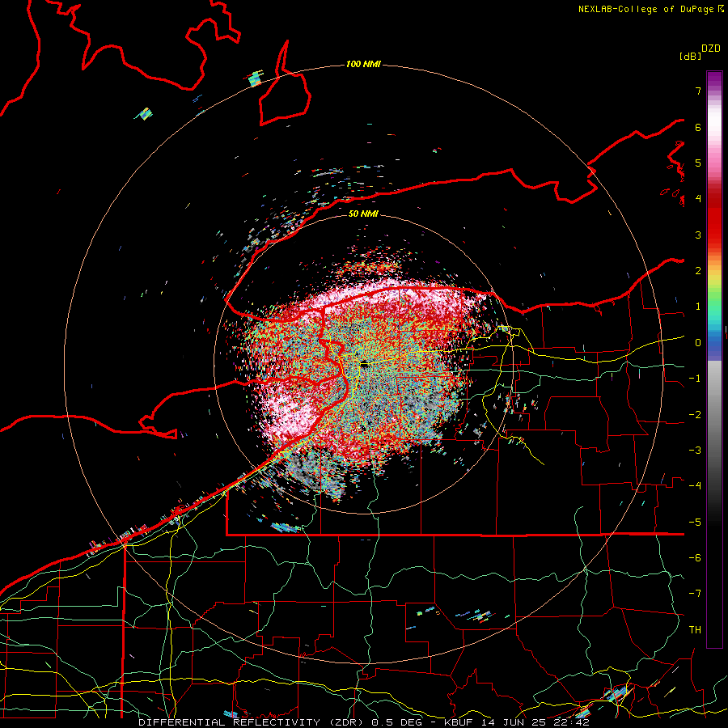Image resolution: width=728 pixels, height=728 pixels.
Task: Choose the -6 tick label on the scale
Action: (x=695, y=558)
